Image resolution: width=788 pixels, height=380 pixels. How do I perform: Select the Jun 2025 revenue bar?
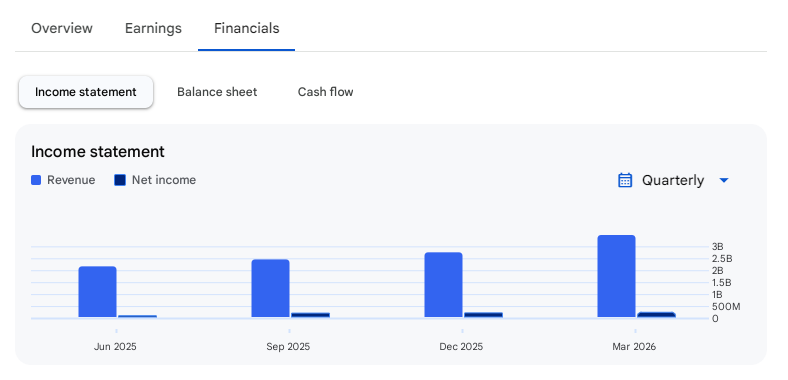[97, 292]
